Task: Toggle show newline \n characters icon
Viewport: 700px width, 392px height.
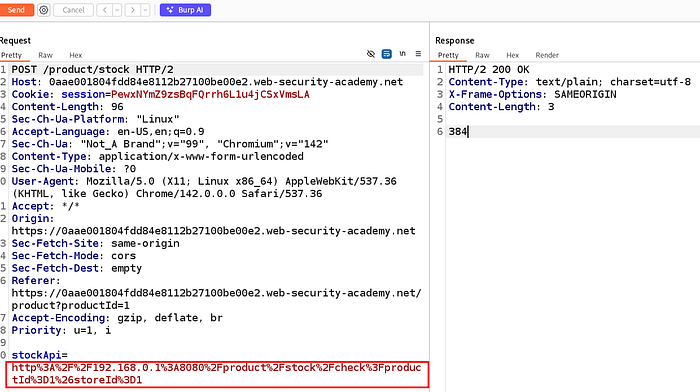Action: tap(403, 54)
